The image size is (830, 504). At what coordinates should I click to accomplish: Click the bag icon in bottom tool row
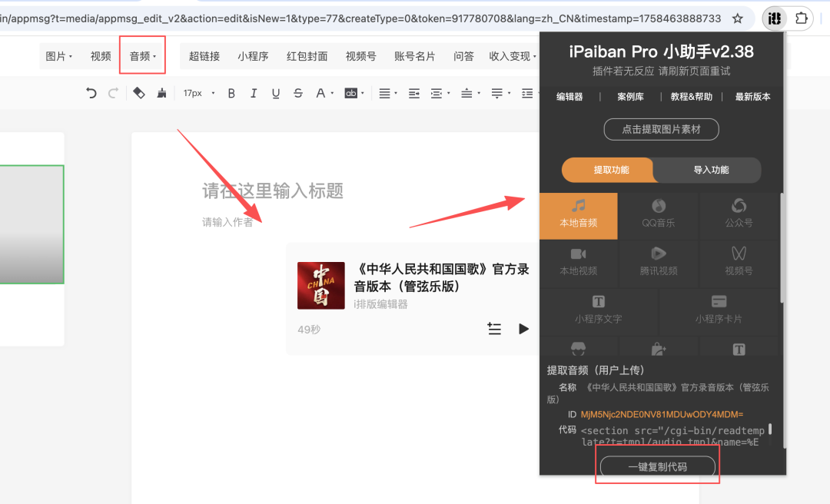pyautogui.click(x=658, y=350)
